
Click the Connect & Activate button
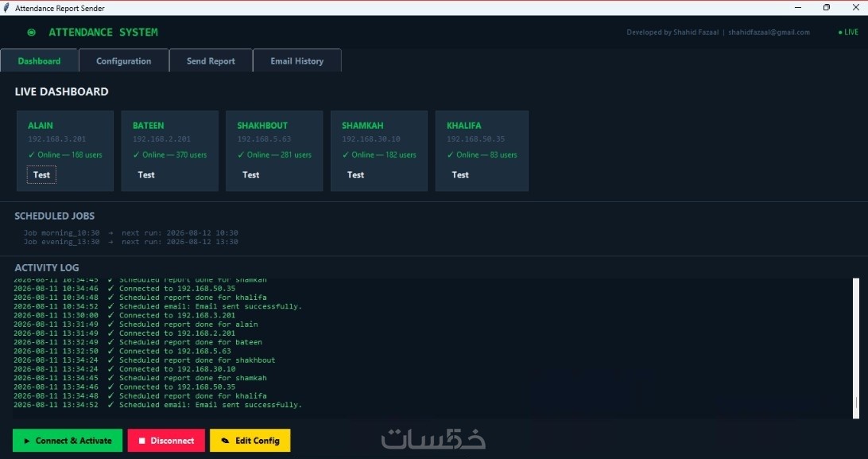(x=68, y=441)
